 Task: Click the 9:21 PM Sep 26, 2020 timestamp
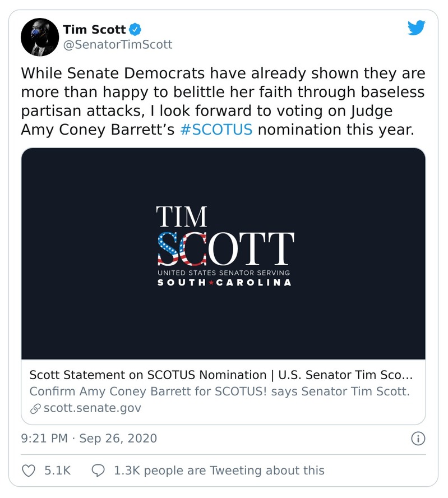[89, 438]
